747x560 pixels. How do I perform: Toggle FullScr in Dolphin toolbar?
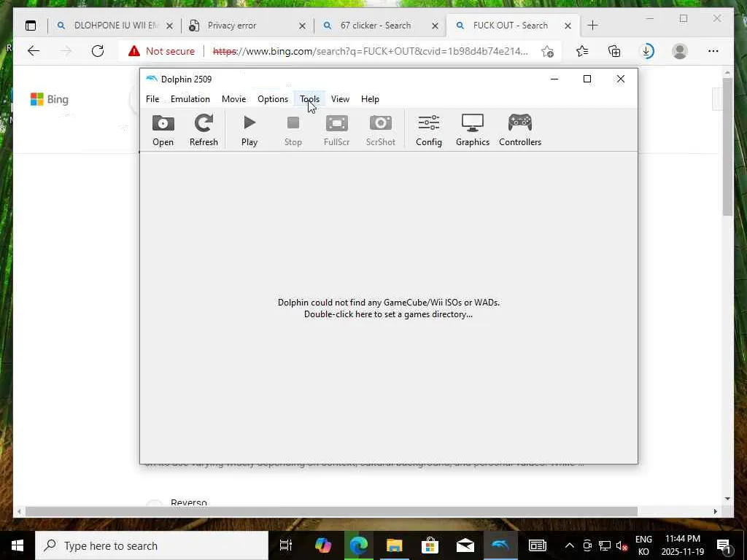click(337, 130)
